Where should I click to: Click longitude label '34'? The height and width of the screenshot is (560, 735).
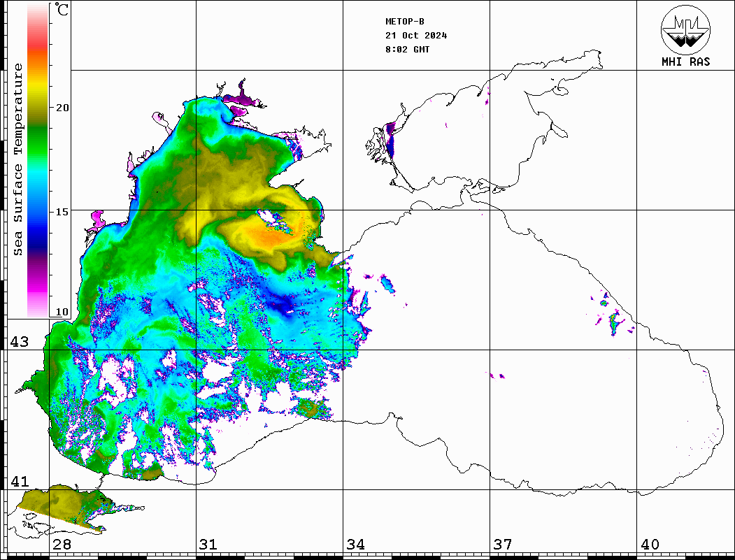point(356,545)
